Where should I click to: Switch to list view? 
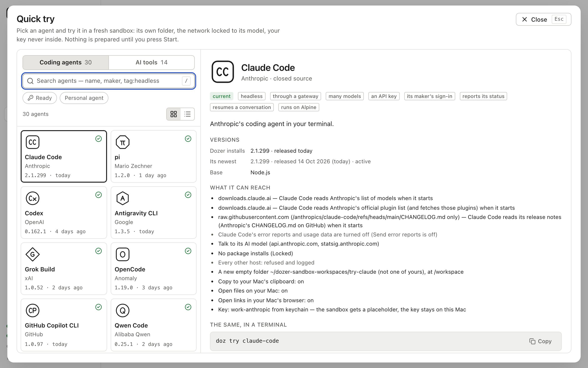[x=187, y=114]
